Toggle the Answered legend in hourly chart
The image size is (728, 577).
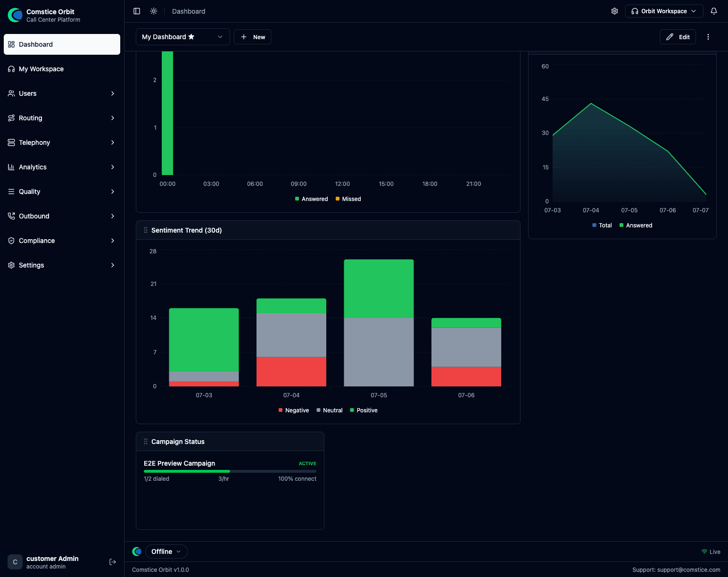[311, 199]
